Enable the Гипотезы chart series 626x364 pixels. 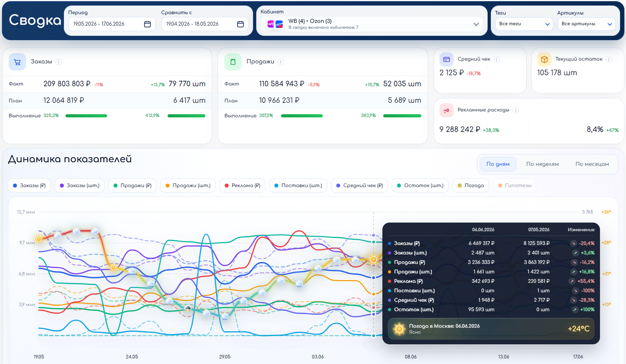coord(514,186)
